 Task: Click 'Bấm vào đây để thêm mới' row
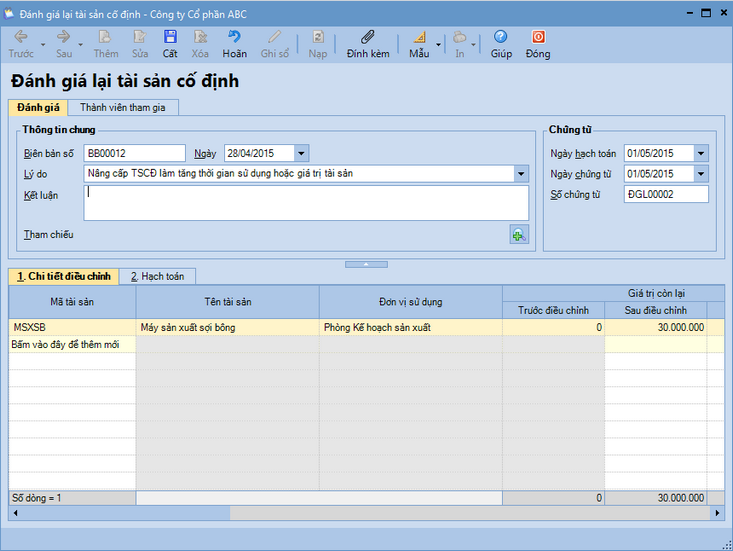(72, 344)
